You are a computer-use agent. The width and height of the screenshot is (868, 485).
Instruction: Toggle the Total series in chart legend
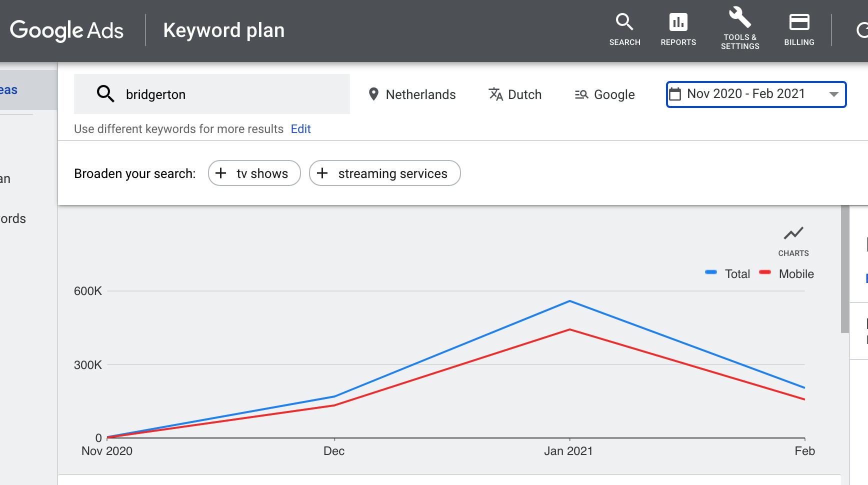(x=727, y=273)
